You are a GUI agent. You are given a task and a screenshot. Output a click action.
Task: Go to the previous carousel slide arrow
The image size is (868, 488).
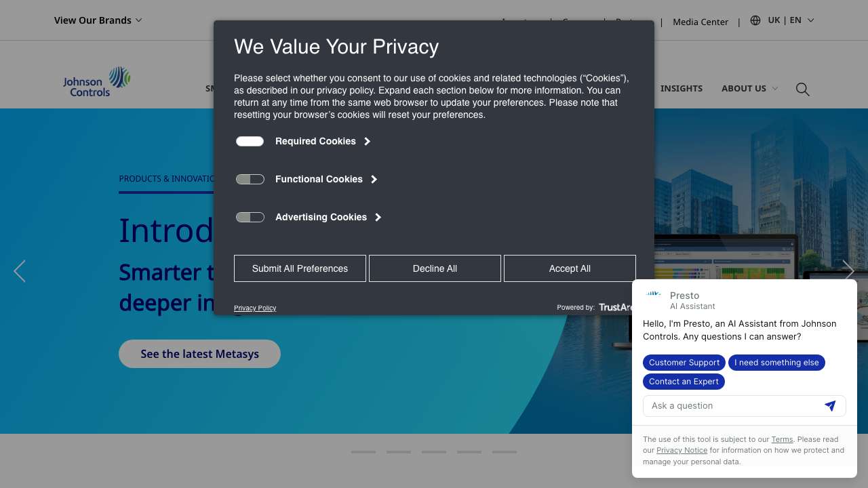tap(20, 271)
